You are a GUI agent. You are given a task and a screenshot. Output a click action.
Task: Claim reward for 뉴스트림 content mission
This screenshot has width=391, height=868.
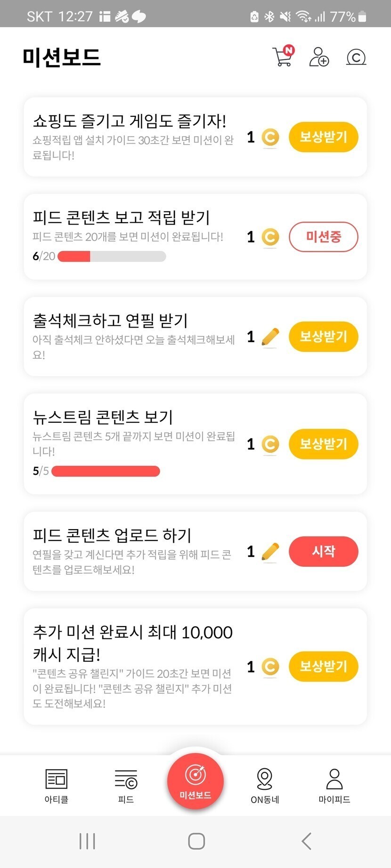(323, 444)
